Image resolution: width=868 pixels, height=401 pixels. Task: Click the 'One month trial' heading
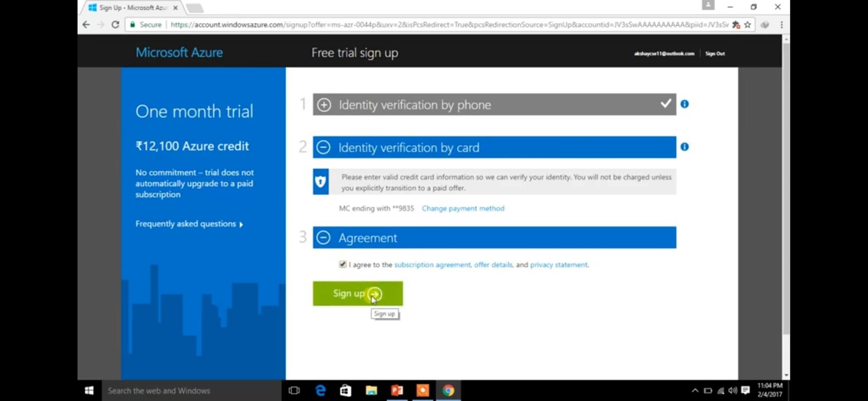(194, 112)
